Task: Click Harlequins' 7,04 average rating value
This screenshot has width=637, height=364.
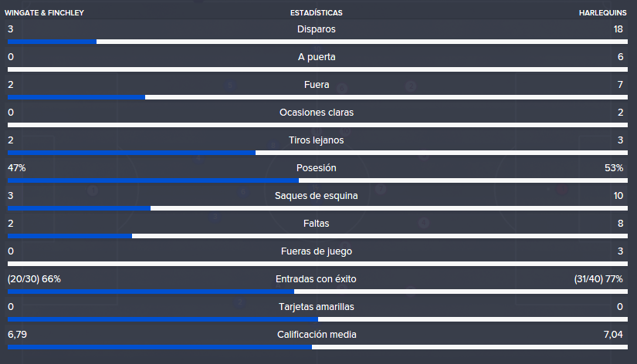Action: point(613,335)
